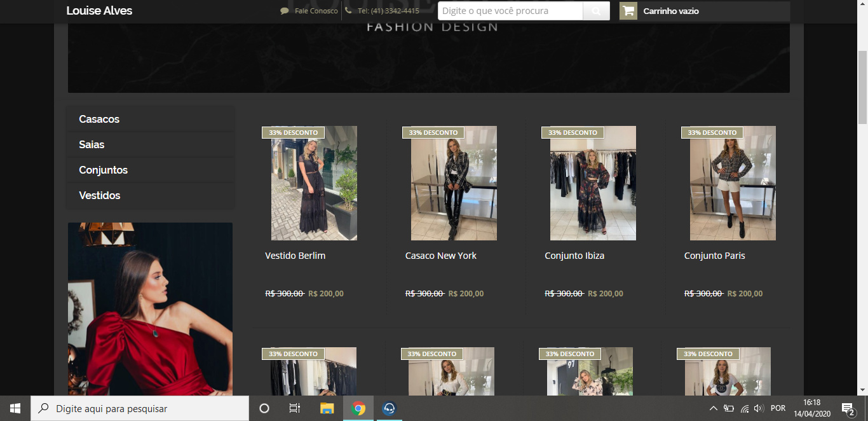Show hidden tray icons chevron
The height and width of the screenshot is (421, 868).
click(713, 408)
